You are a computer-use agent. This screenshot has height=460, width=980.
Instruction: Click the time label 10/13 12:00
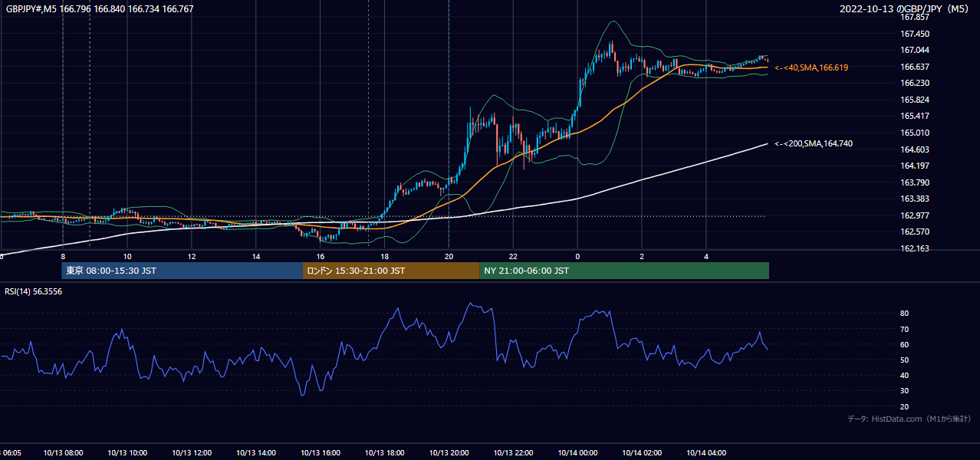(191, 453)
